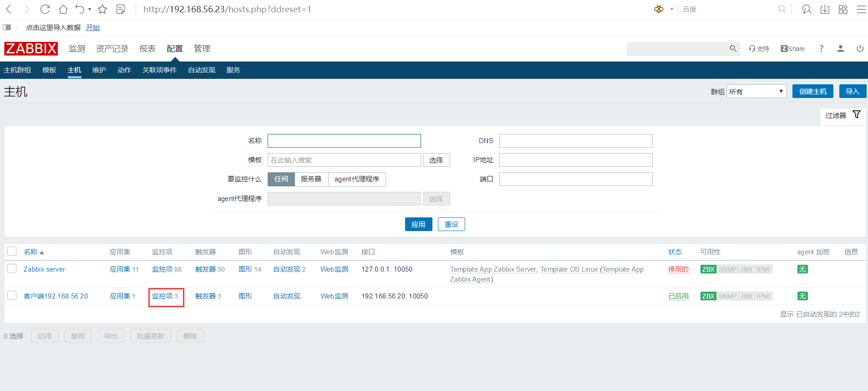Toggle the select-all hosts checkbox
Screen dimensions: 868x391
[12, 252]
